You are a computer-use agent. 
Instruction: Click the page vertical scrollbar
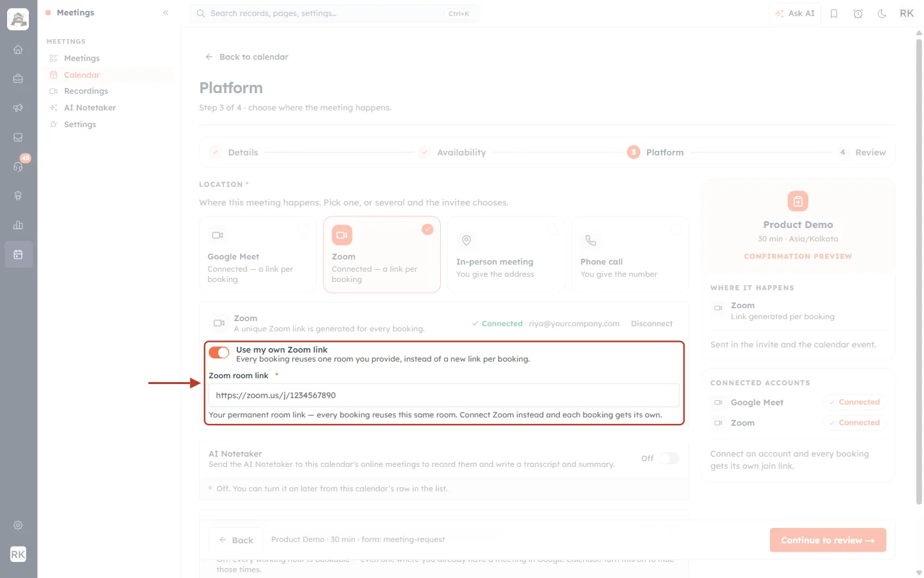[919, 272]
